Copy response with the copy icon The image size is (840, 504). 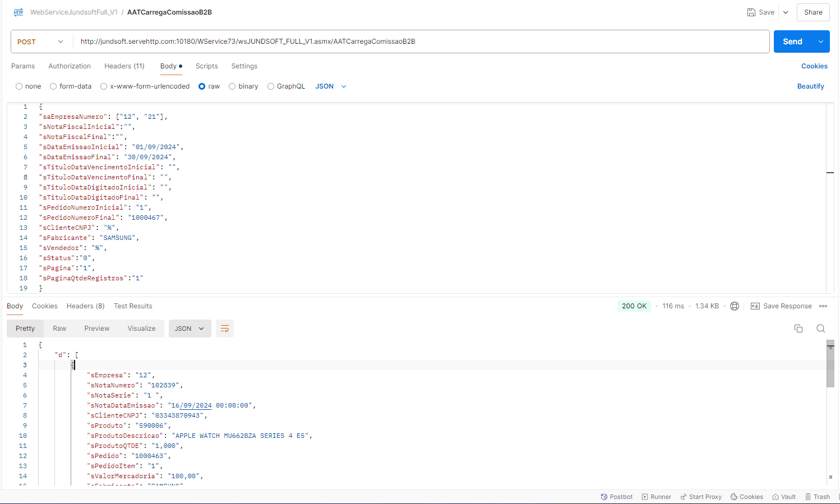(x=799, y=329)
